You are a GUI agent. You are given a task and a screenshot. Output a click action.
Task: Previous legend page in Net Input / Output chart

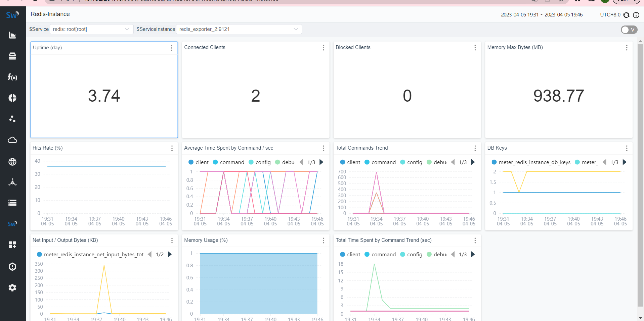coord(149,254)
